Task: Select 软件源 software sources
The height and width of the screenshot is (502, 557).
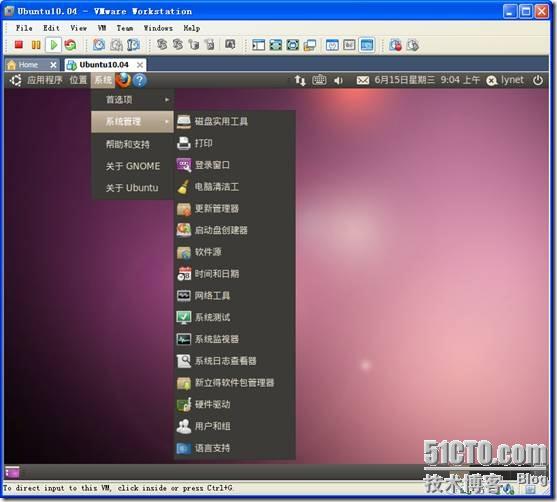Action: [234, 252]
